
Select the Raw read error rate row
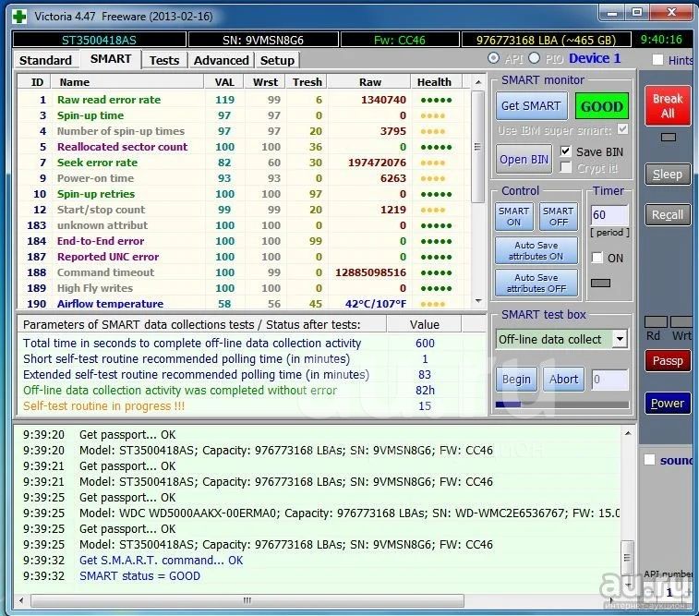244,100
